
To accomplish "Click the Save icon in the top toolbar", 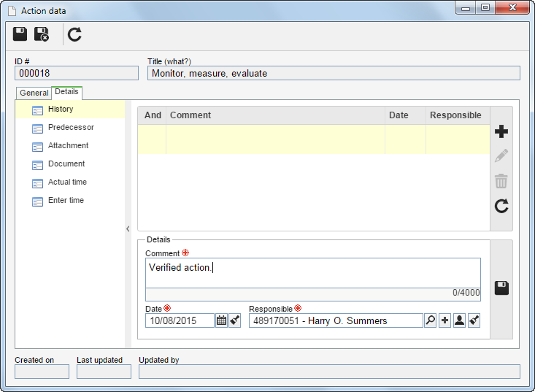I will (20, 34).
